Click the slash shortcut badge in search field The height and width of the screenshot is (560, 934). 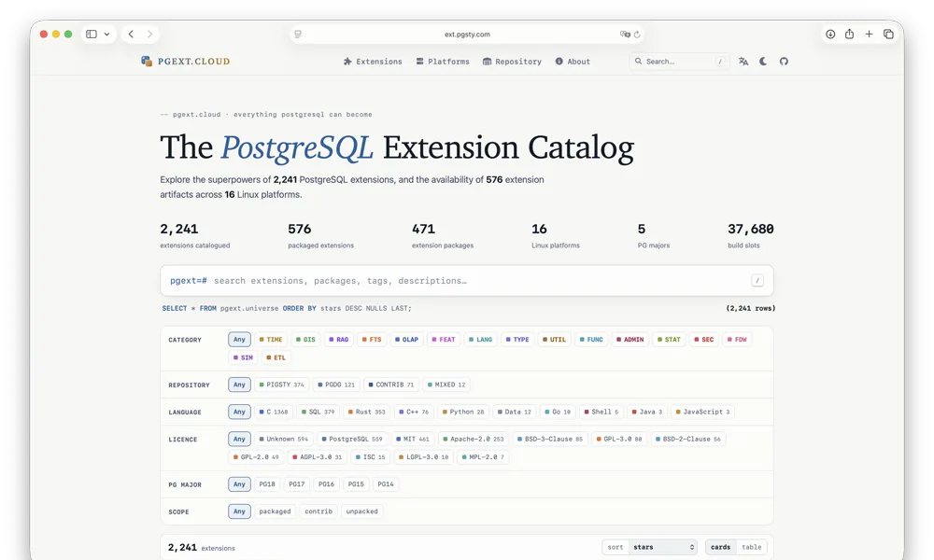point(757,280)
